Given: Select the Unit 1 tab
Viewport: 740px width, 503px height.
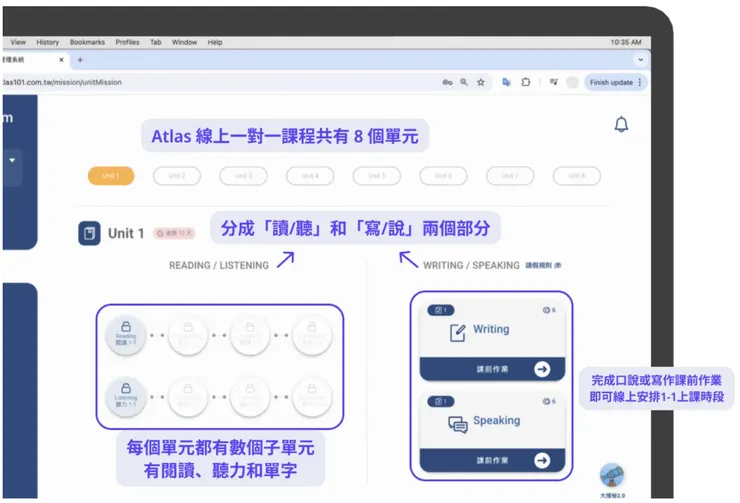Looking at the screenshot, I should click(x=111, y=176).
